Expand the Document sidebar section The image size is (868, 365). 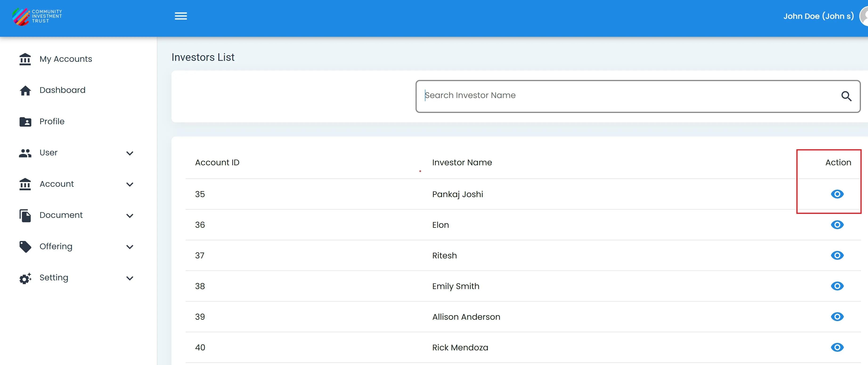click(x=130, y=216)
